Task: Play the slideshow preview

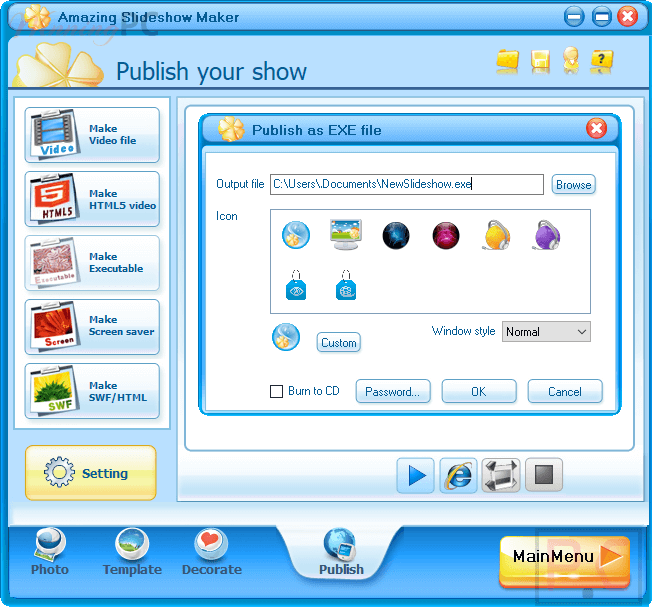Action: (x=415, y=475)
